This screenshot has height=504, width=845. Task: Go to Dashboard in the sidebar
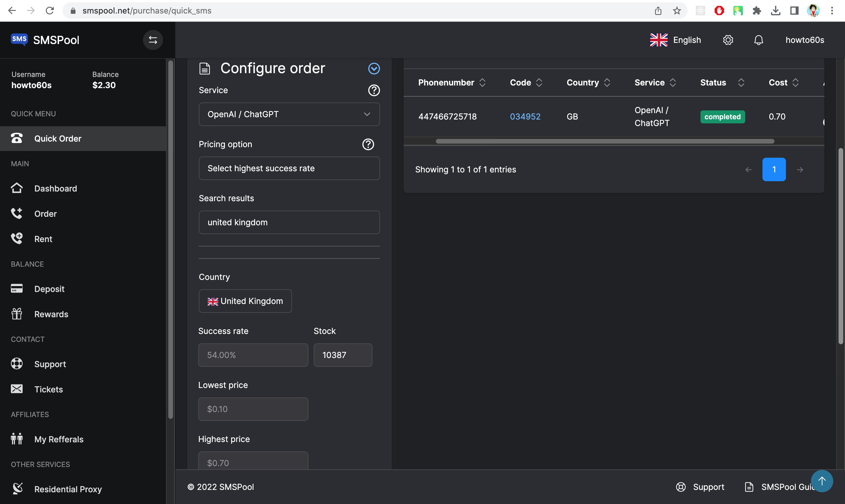point(55,189)
